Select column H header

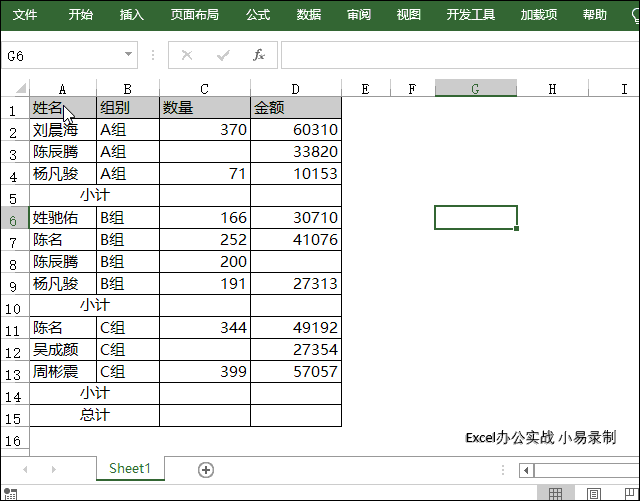(552, 89)
